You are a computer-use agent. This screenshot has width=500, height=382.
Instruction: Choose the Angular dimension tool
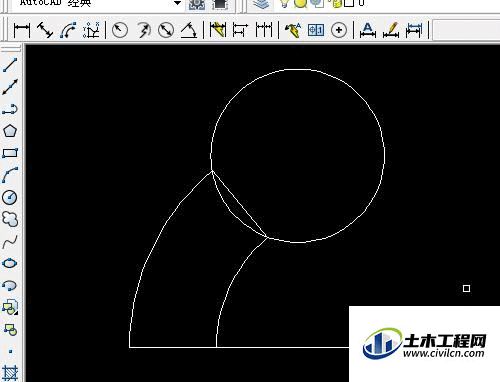189,30
